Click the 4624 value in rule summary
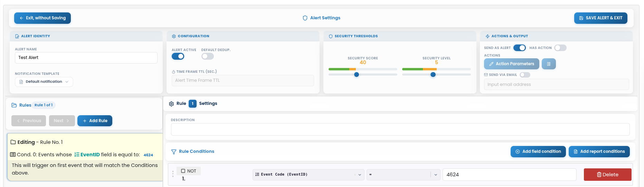This screenshot has width=644, height=187. [x=148, y=155]
